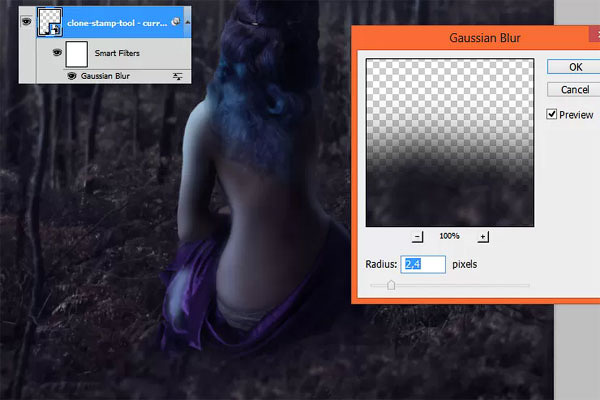Zoom in preview with plus button
The width and height of the screenshot is (600, 400).
click(x=483, y=237)
